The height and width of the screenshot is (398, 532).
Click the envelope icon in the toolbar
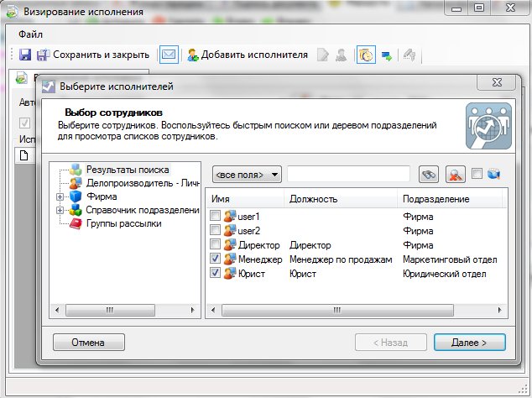click(169, 55)
